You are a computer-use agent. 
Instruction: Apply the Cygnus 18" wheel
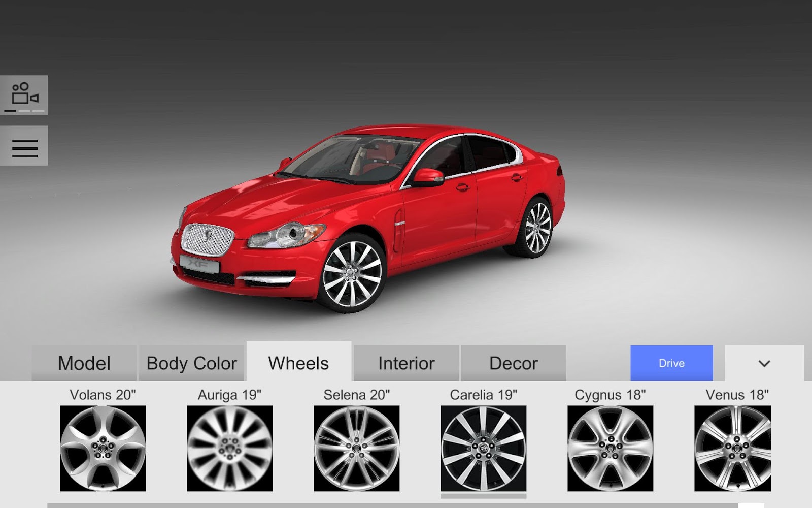point(610,448)
